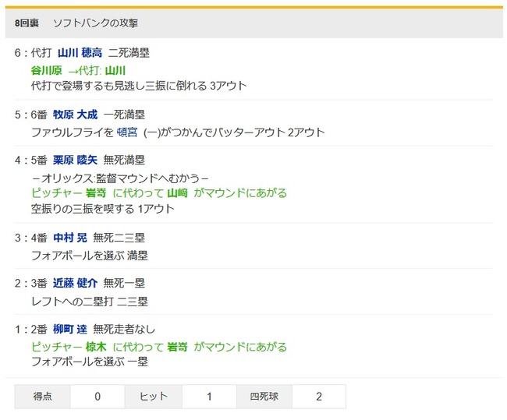The image size is (507, 420).
Task: Open player link 牧原 大成
Action: [x=75, y=115]
